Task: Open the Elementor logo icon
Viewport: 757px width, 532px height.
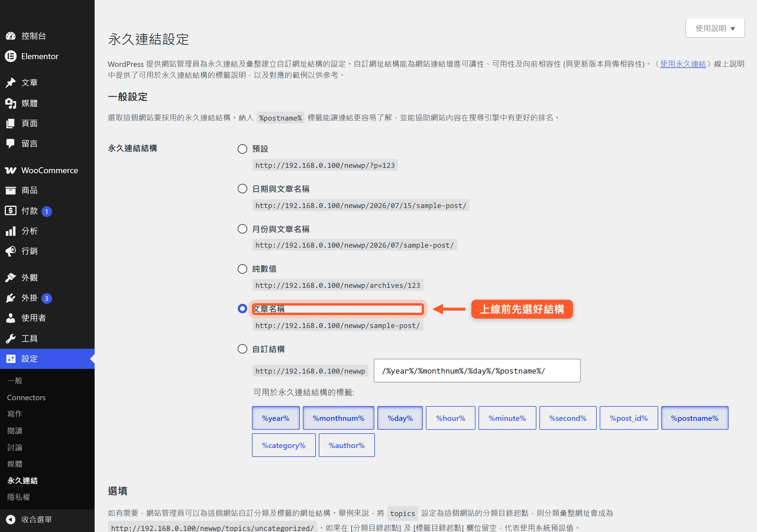Action: tap(11, 56)
